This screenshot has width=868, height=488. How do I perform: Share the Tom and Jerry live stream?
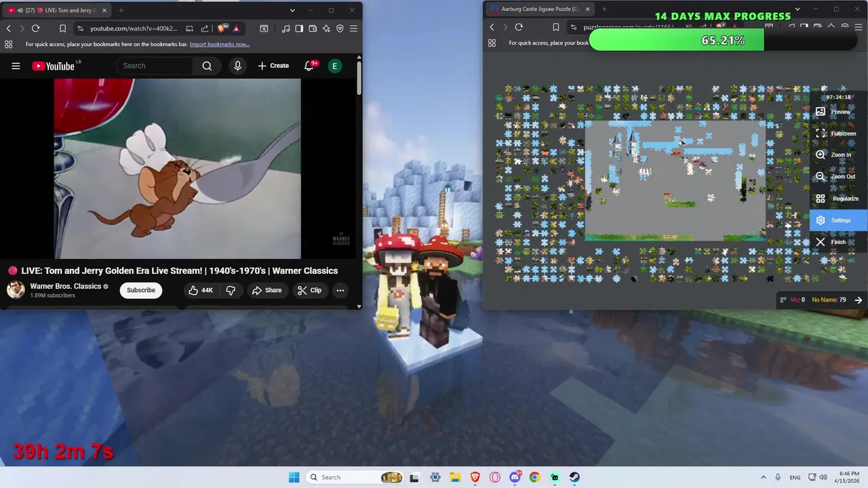click(267, 290)
